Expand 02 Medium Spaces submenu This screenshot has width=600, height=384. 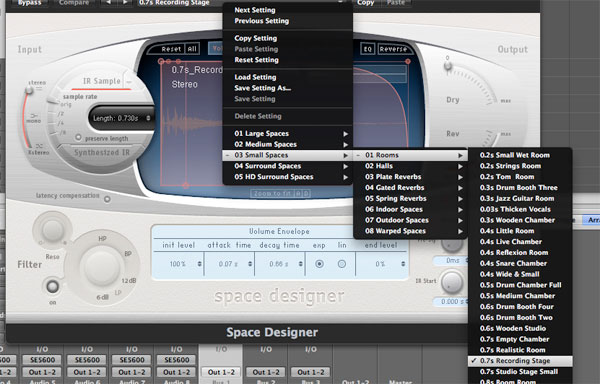click(287, 144)
